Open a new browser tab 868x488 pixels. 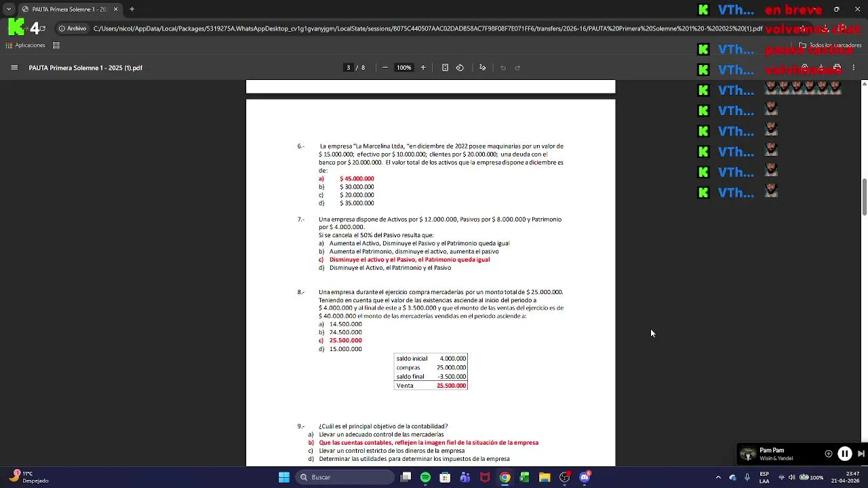click(x=132, y=9)
